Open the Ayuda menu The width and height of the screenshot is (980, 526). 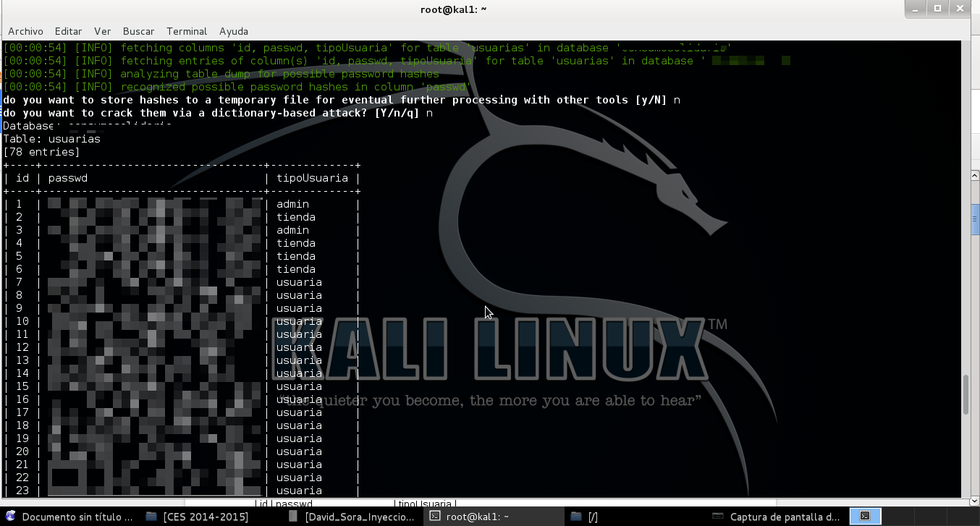tap(233, 31)
